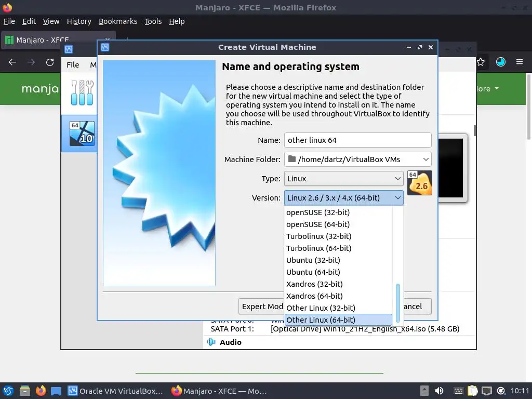Switch to Manjaro - XFCE Firefox taskbar item
Viewport: 532px width, 399px height.
219,391
